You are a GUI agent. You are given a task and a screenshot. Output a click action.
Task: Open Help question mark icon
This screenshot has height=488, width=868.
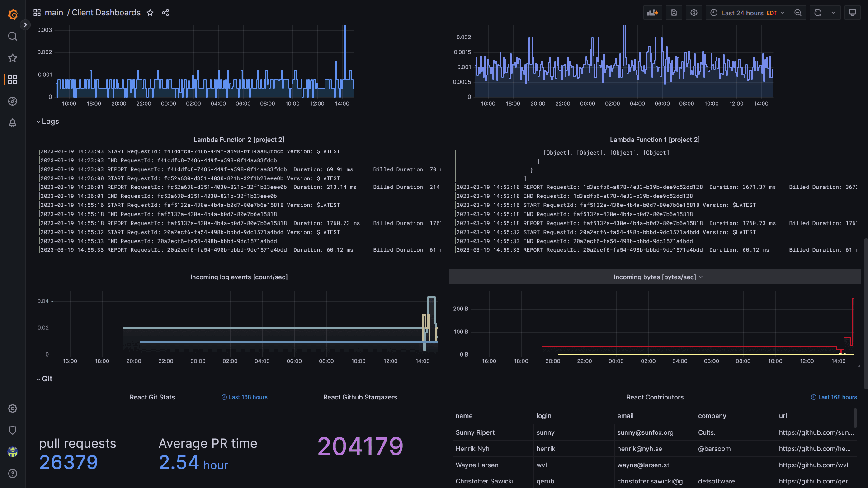13,474
